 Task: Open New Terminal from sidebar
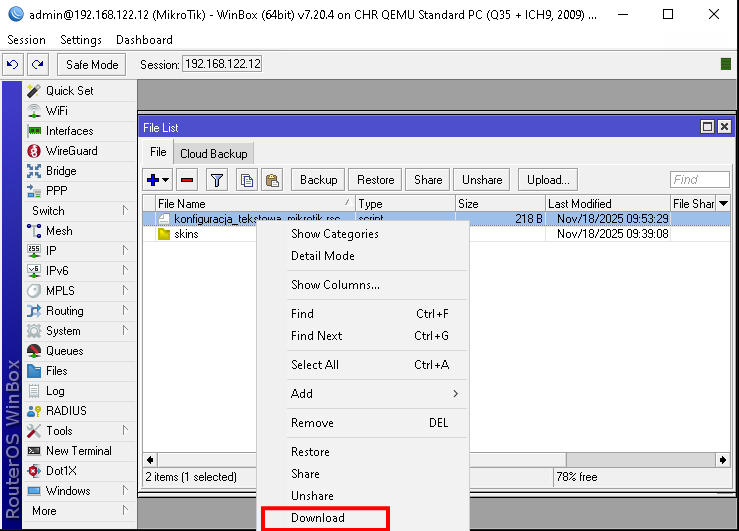click(79, 451)
